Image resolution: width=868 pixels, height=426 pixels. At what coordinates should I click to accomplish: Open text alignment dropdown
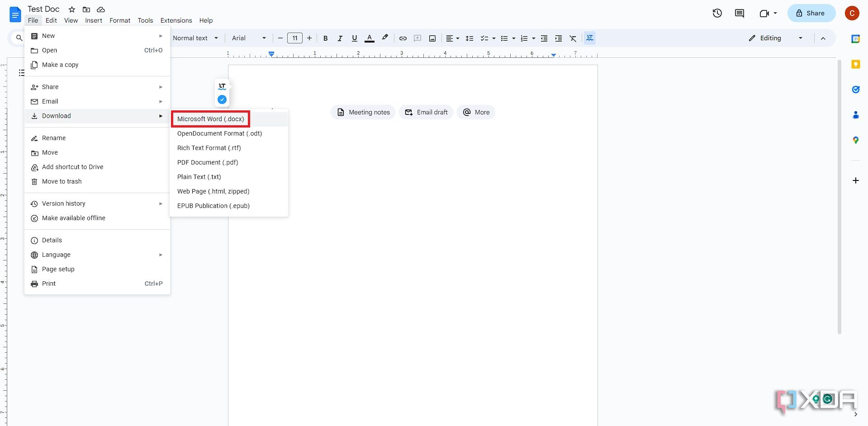point(453,38)
